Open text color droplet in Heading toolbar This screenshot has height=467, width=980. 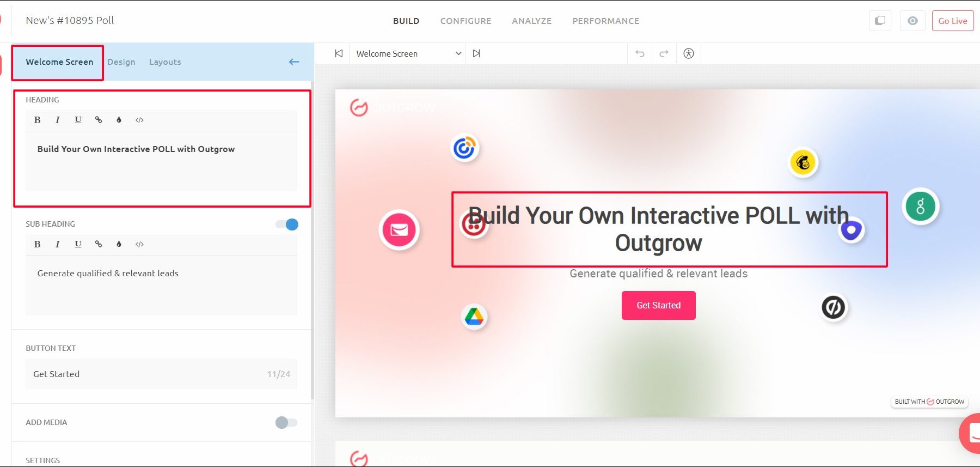(x=119, y=120)
